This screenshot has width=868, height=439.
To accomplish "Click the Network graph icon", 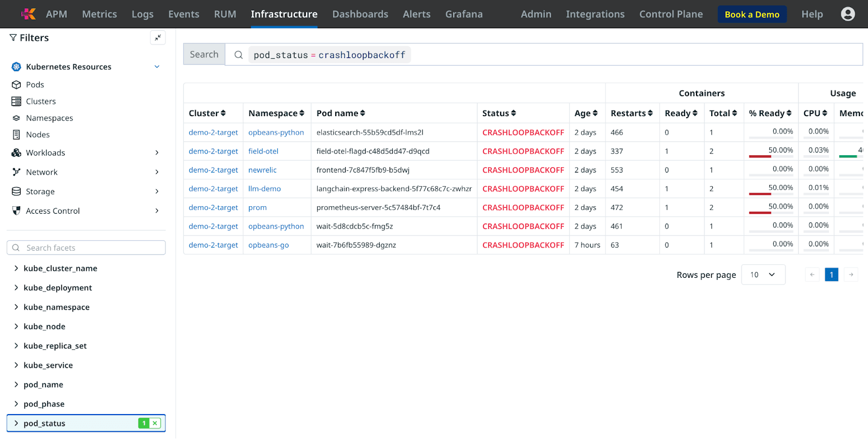I will [16, 172].
